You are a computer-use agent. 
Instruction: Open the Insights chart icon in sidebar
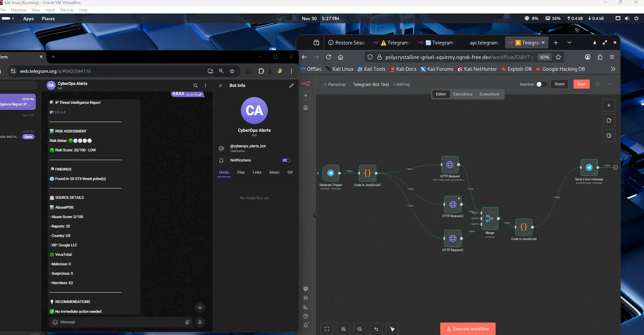pyautogui.click(x=306, y=307)
